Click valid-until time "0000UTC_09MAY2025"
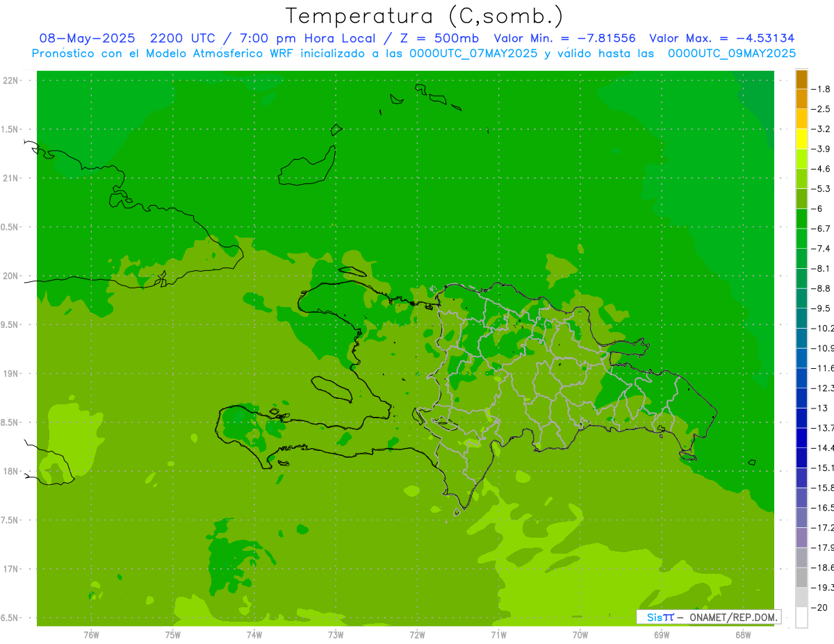 click(x=732, y=53)
